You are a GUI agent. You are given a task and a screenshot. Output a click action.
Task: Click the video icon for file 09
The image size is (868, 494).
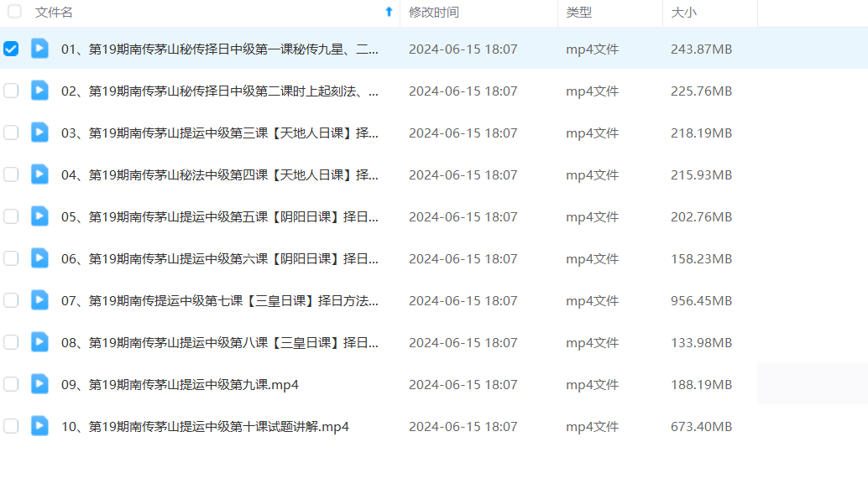[39, 384]
